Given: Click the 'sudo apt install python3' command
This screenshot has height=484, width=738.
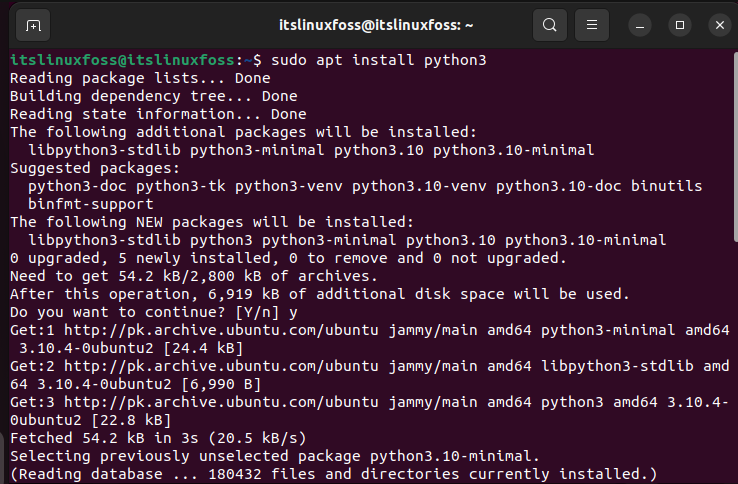Looking at the screenshot, I should click(x=378, y=60).
